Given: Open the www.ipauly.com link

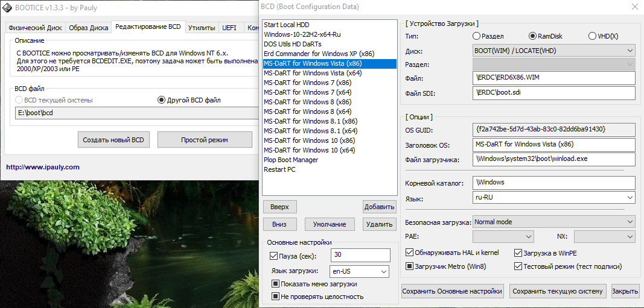Looking at the screenshot, I should pyautogui.click(x=42, y=167).
